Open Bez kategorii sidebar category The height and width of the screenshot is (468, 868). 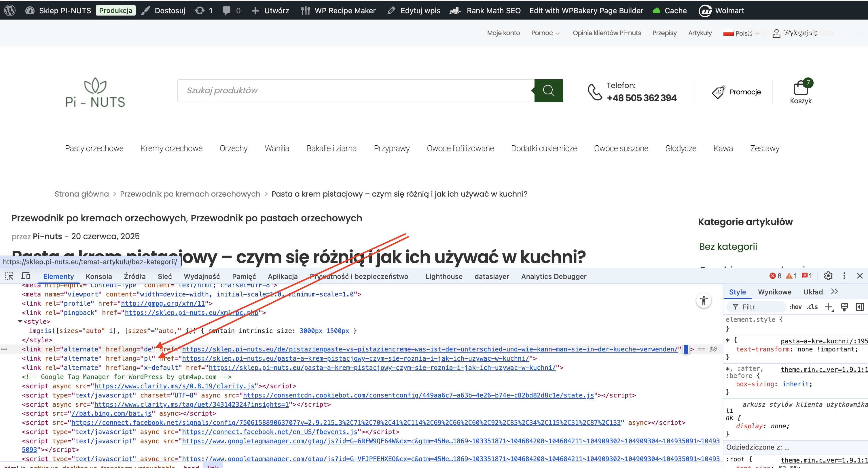pyautogui.click(x=728, y=246)
